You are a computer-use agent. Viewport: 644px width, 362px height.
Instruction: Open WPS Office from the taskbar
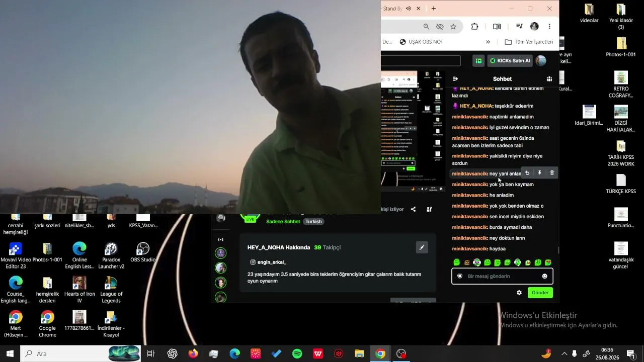[x=318, y=353]
